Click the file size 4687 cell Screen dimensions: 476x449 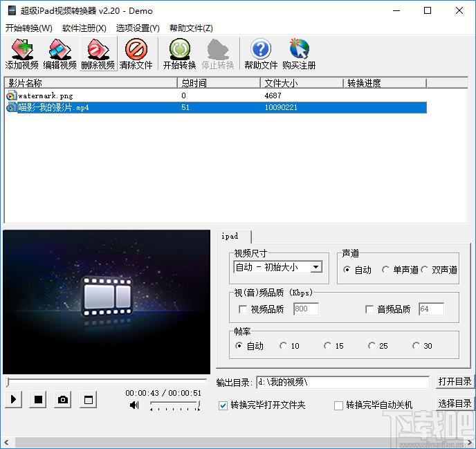(273, 95)
